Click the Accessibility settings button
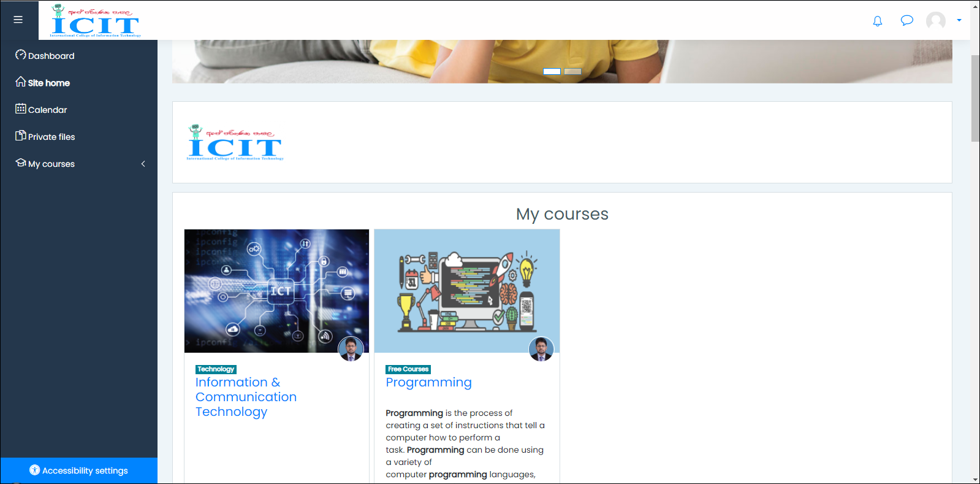The width and height of the screenshot is (980, 484). pos(79,471)
